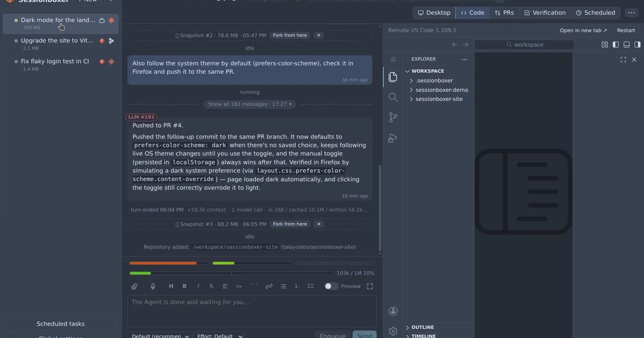Expand the TIMELINE section
The height and width of the screenshot is (338, 644).
coord(423,336)
